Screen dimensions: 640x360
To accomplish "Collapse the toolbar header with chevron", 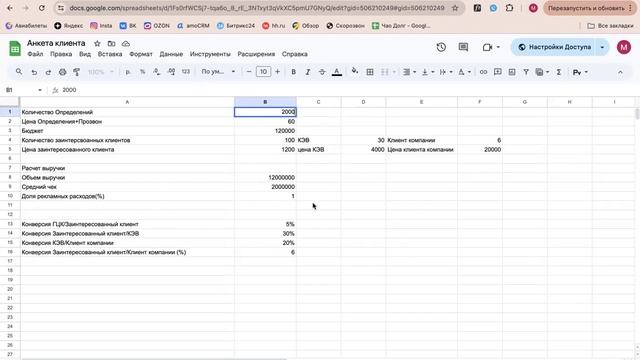I will (x=620, y=72).
